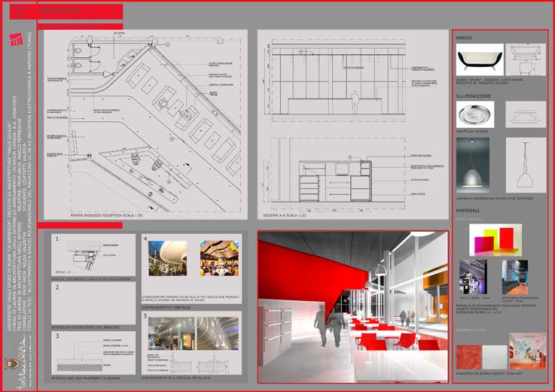Click a red chair in the rendering
Image resolution: width=555 pixels, height=392 pixels.
pyautogui.click(x=404, y=341)
